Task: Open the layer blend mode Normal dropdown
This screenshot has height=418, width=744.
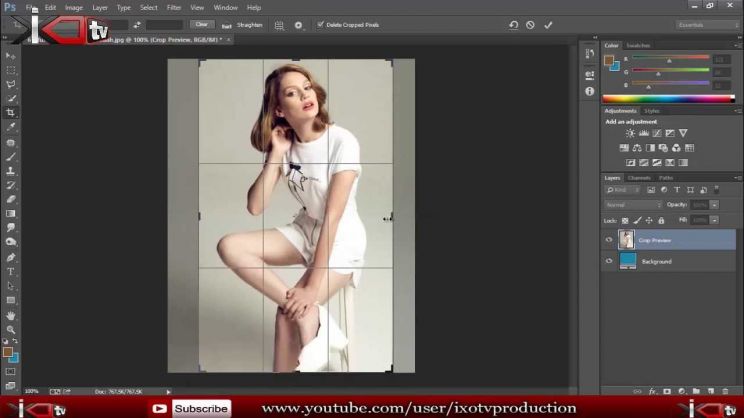Action: tap(631, 205)
